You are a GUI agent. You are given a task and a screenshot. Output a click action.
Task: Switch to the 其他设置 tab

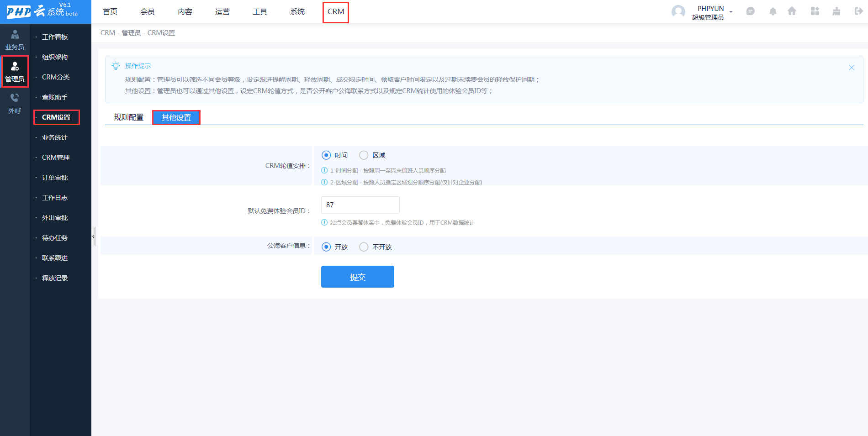(176, 117)
